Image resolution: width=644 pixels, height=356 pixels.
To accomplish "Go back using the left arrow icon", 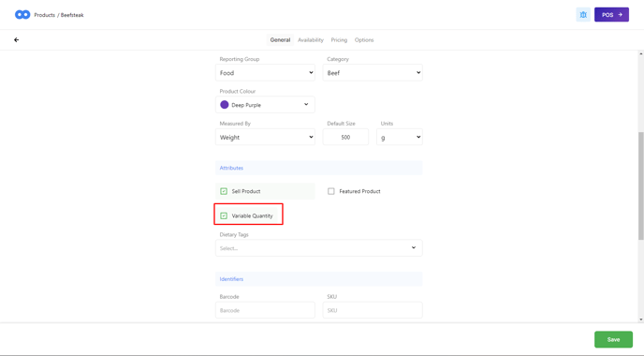I will (x=17, y=40).
